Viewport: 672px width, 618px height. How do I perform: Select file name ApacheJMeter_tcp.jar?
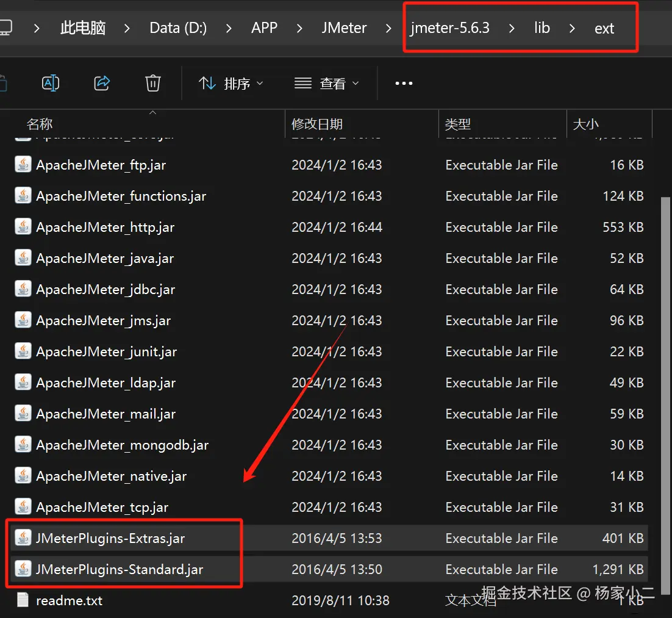pos(102,508)
